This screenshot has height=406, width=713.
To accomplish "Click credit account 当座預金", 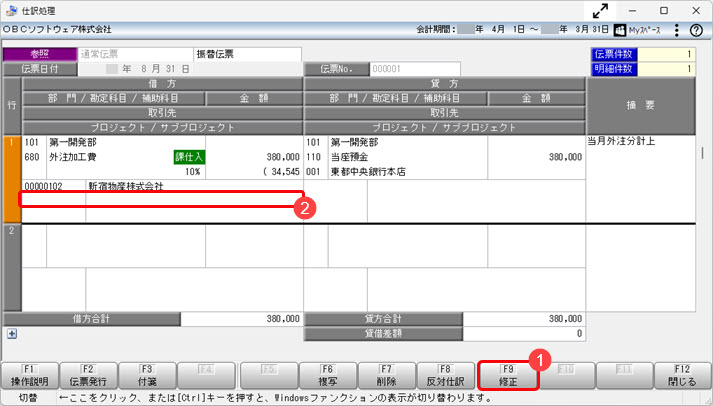I will click(349, 157).
